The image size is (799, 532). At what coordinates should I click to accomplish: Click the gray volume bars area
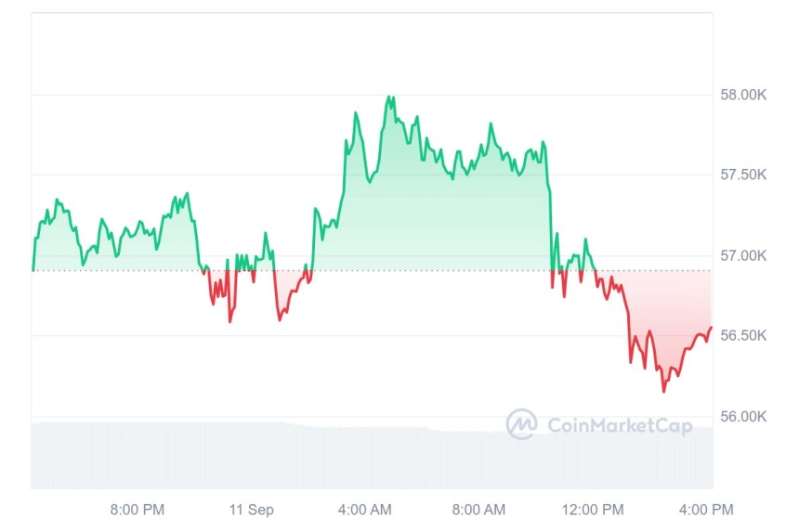click(x=372, y=456)
